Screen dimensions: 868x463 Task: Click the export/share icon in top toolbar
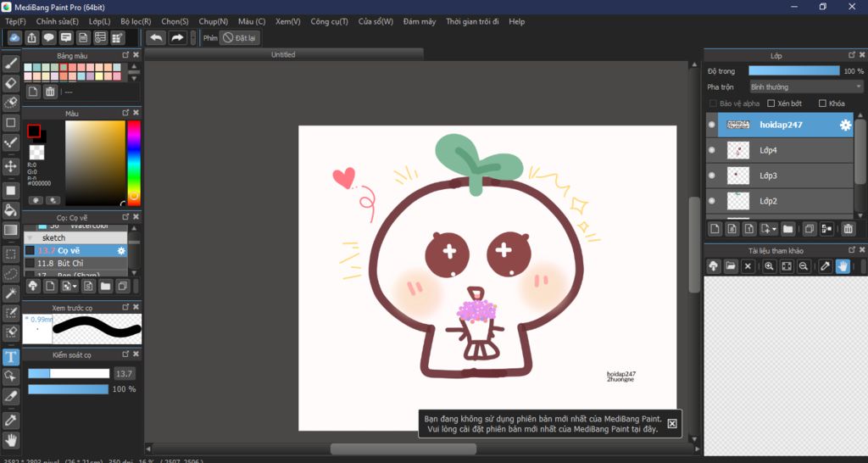pyautogui.click(x=32, y=37)
